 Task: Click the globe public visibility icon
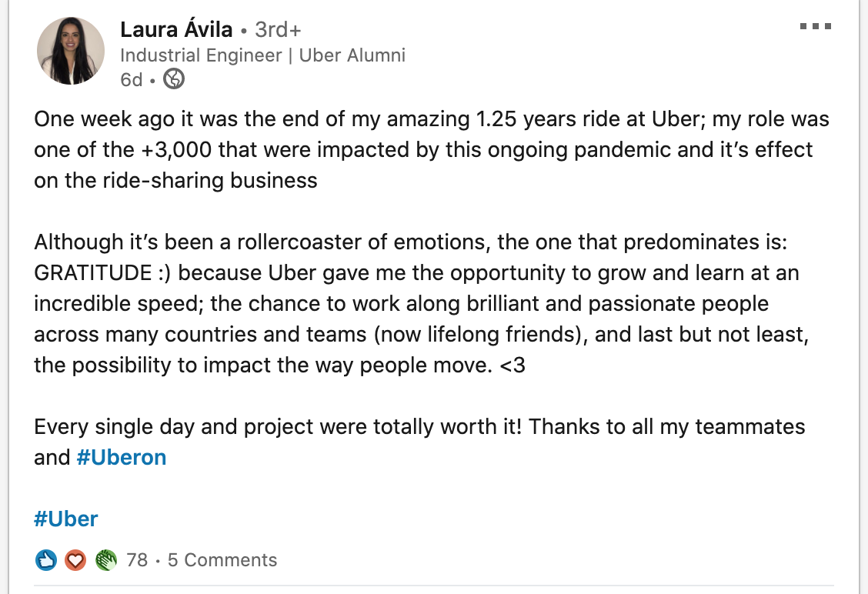click(174, 79)
